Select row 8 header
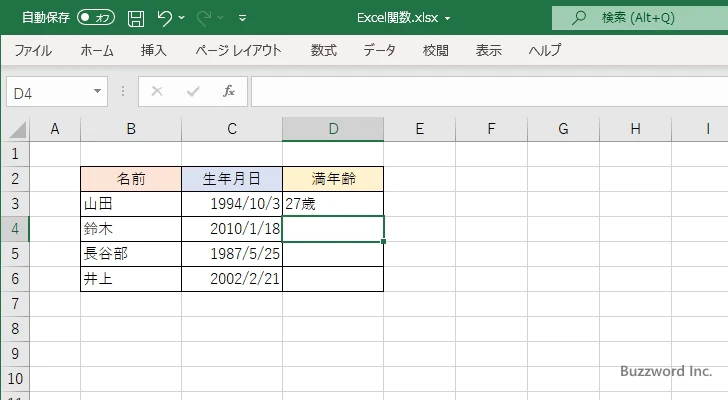The height and width of the screenshot is (400, 728). pos(15,329)
